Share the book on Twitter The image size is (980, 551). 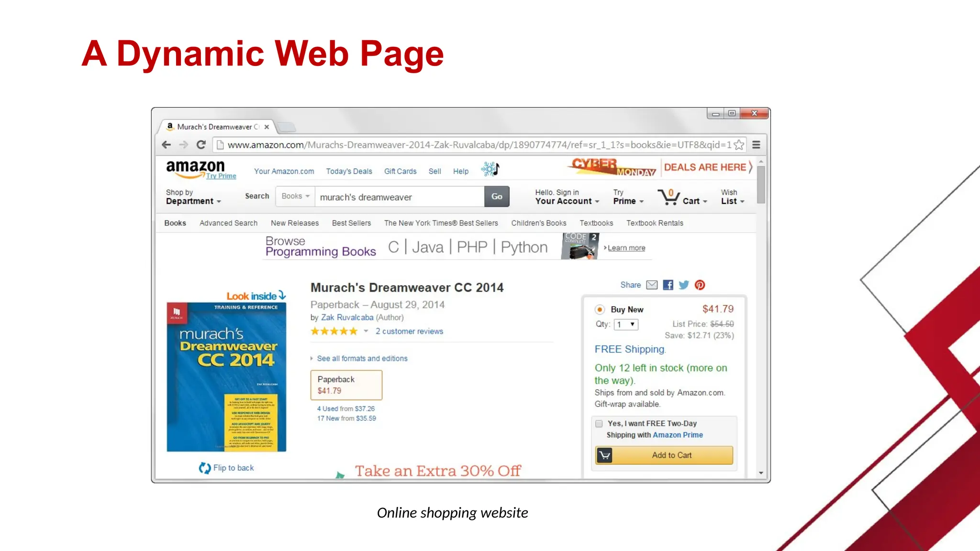tap(684, 285)
